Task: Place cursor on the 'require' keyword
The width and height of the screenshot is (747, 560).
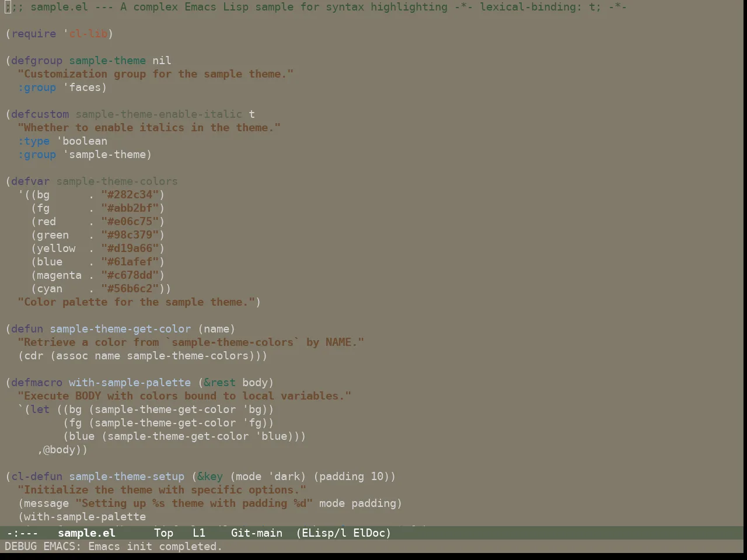Action: pos(34,34)
